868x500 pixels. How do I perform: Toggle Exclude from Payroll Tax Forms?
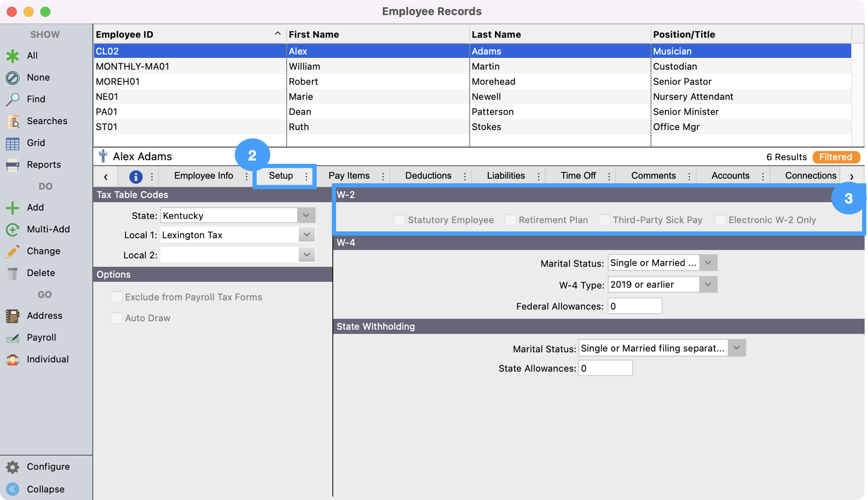point(117,297)
